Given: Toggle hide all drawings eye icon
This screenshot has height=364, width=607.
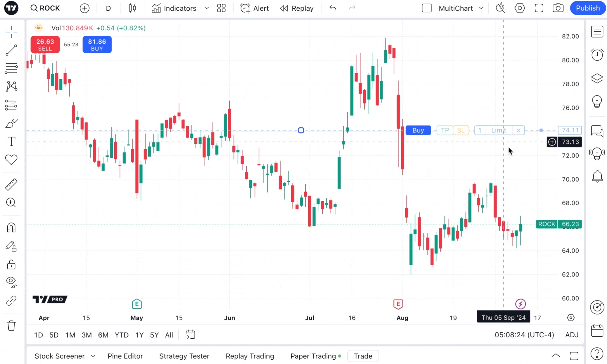Looking at the screenshot, I should (11, 282).
